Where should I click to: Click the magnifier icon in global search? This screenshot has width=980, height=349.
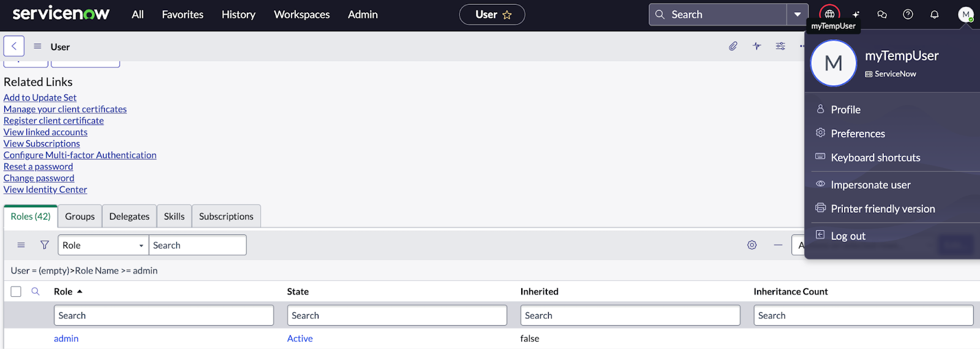(x=660, y=14)
